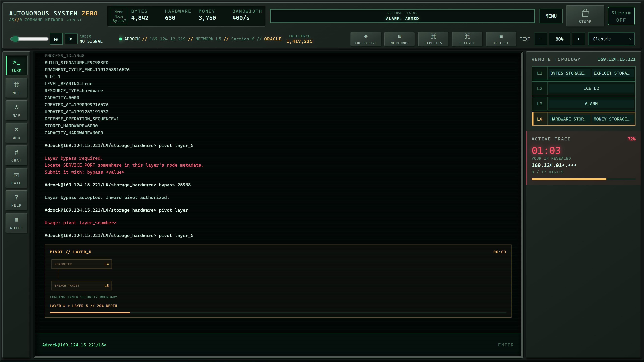Click the remote IP 169.124.15.221 header
The width and height of the screenshot is (644, 362).
[x=616, y=59]
